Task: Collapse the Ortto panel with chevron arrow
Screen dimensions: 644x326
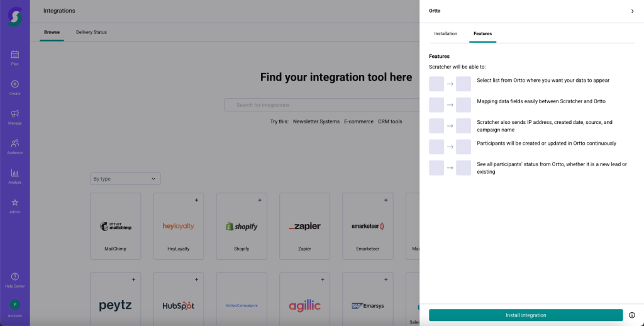Action: click(632, 11)
